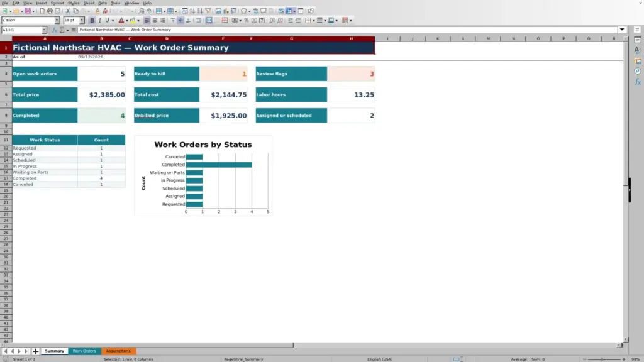Click the Cut scissors icon
The image size is (644, 362).
tap(68, 11)
